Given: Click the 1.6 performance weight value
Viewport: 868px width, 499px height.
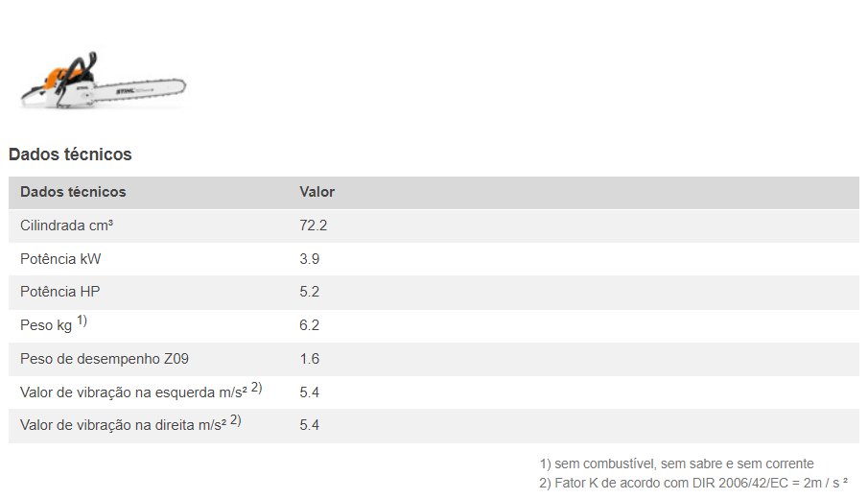Looking at the screenshot, I should [310, 359].
